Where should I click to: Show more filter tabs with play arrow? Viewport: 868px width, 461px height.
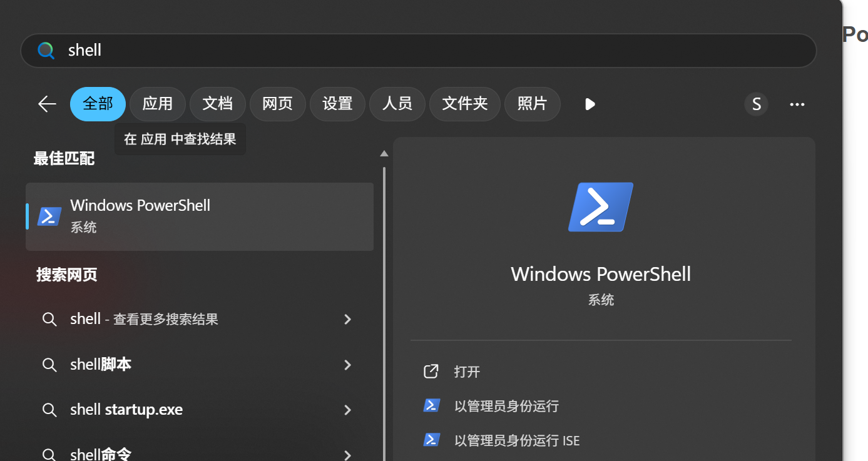[590, 104]
